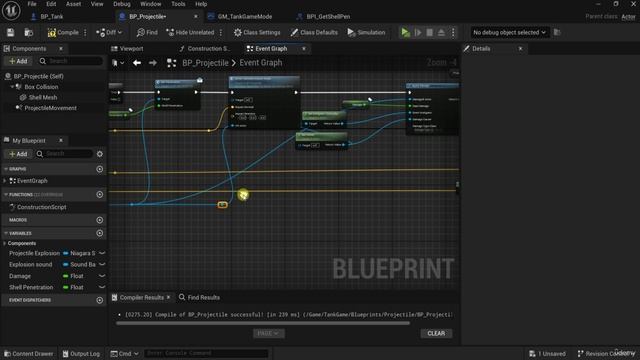
Task: Collapse the Box Collision component
Action: click(12, 87)
